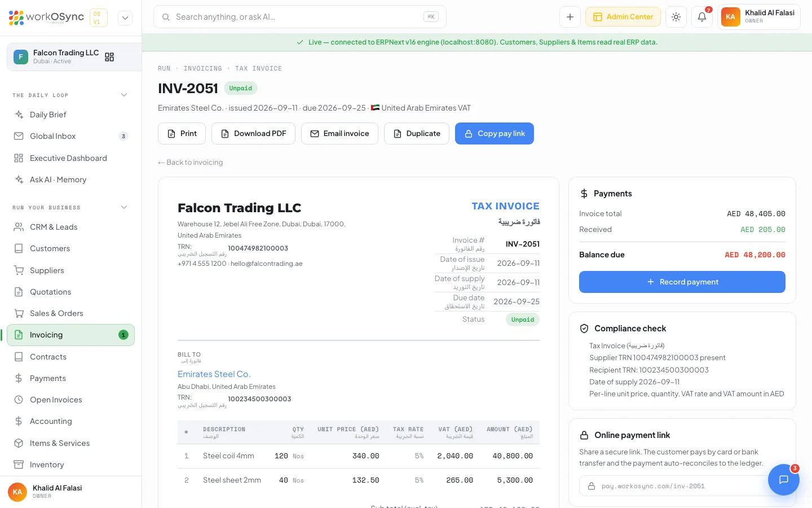Click the company grid switcher icon
This screenshot has width=812, height=508.
pyautogui.click(x=109, y=57)
